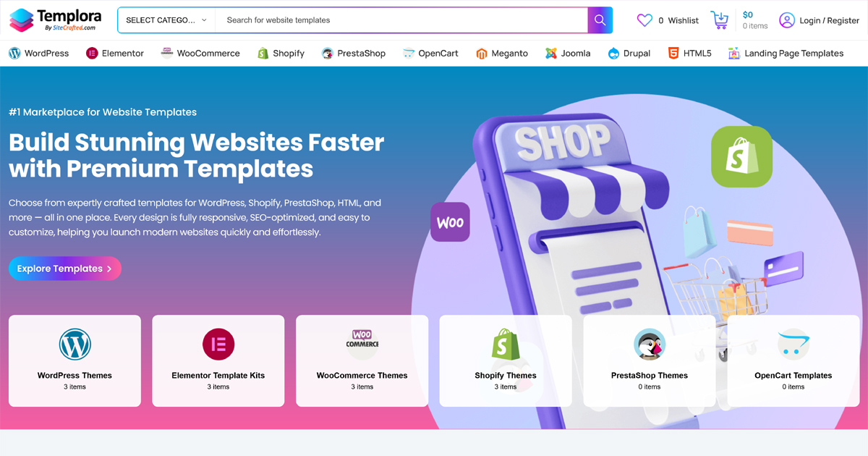Open the Landing Page Templates menu
868x456 pixels.
click(x=786, y=53)
